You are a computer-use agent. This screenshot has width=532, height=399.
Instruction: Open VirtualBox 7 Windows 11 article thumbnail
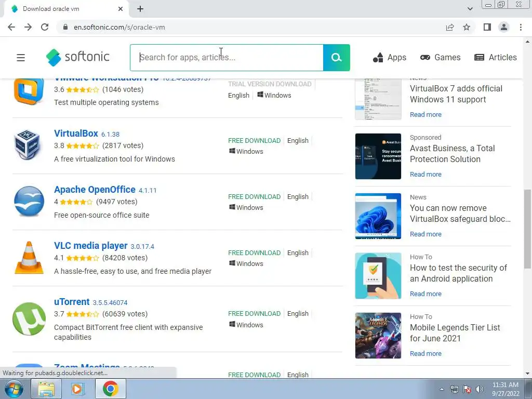click(378, 99)
